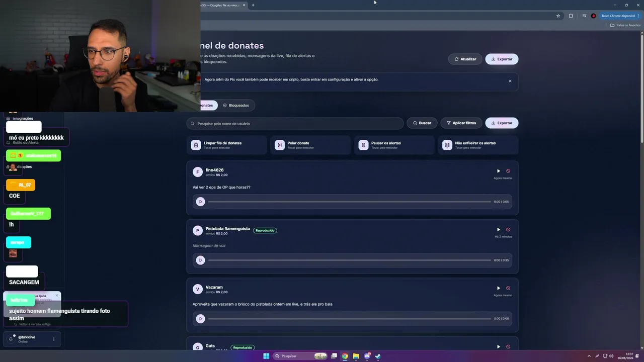The width and height of the screenshot is (644, 362).
Task: Open the Aplicar filtros options
Action: click(x=461, y=123)
